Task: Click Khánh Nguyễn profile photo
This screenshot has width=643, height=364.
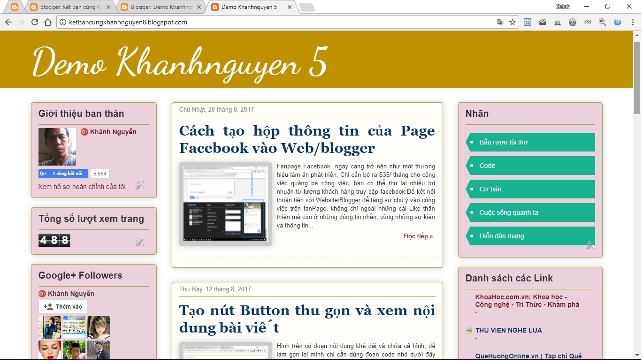Action: [57, 147]
